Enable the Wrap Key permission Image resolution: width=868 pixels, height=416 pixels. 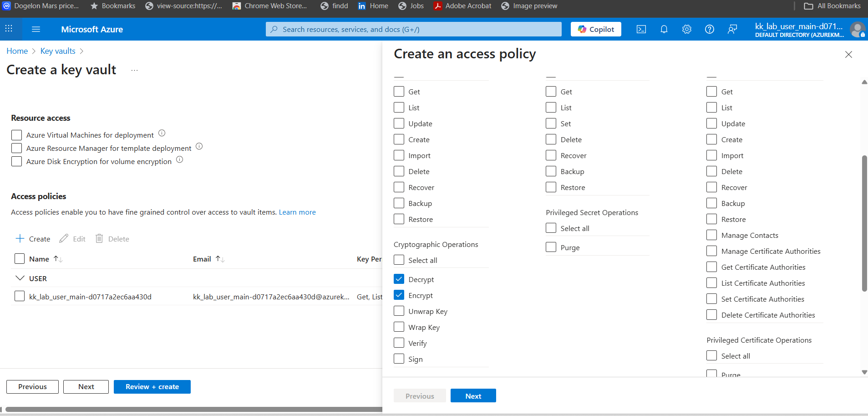coord(399,327)
